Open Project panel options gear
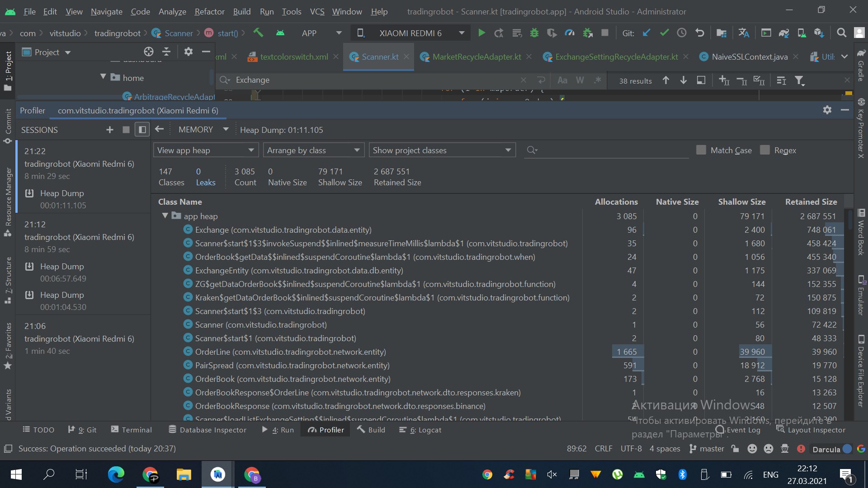 pyautogui.click(x=189, y=52)
